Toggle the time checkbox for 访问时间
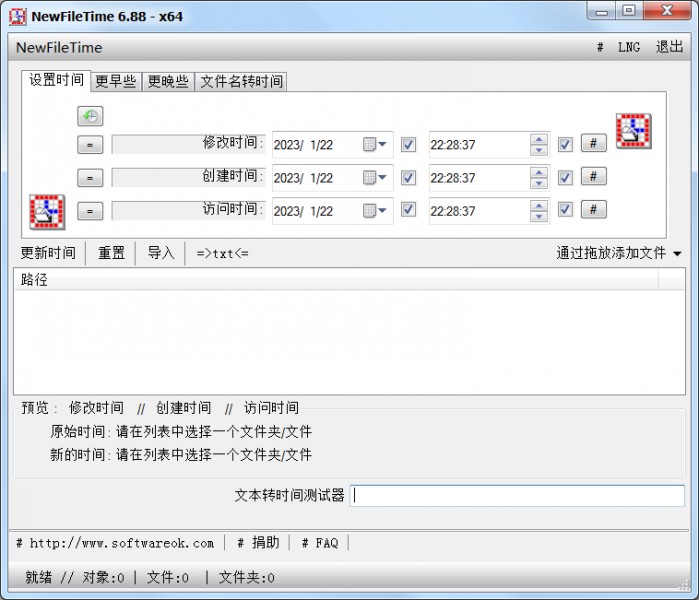699x600 pixels. [565, 210]
